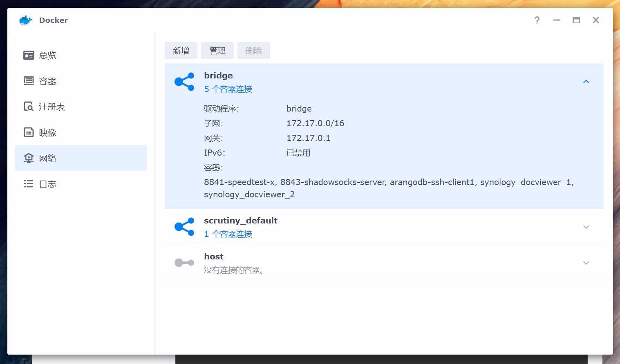Expand the host network row

[x=586, y=263]
